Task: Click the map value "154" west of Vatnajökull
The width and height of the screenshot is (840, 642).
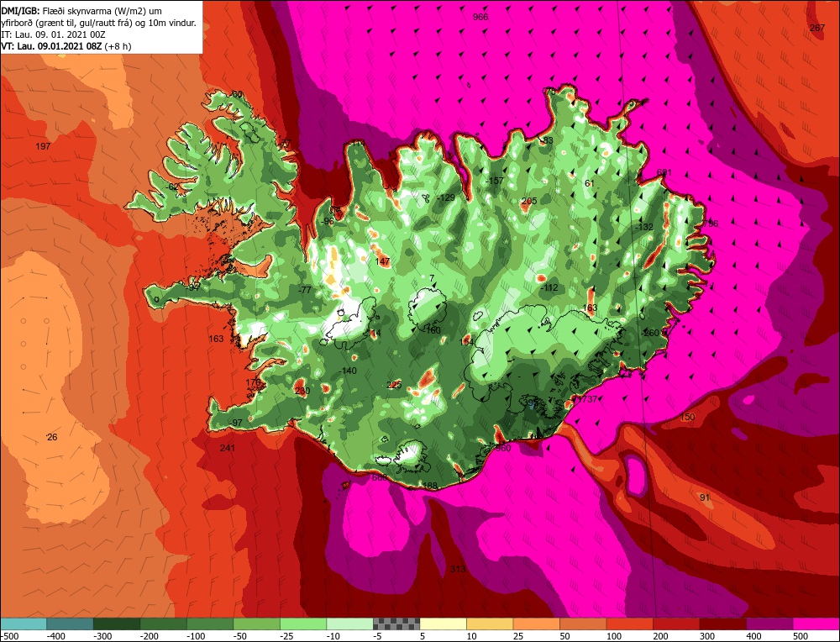Action: tap(466, 342)
